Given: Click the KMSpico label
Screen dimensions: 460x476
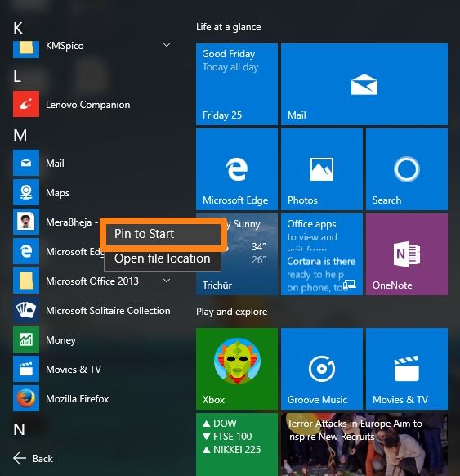Looking at the screenshot, I should tap(65, 46).
